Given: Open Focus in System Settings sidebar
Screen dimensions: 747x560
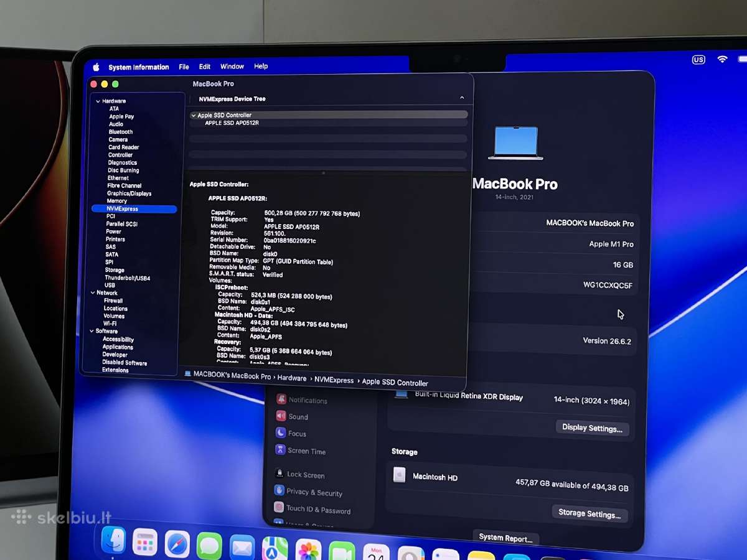Looking at the screenshot, I should coord(291,433).
